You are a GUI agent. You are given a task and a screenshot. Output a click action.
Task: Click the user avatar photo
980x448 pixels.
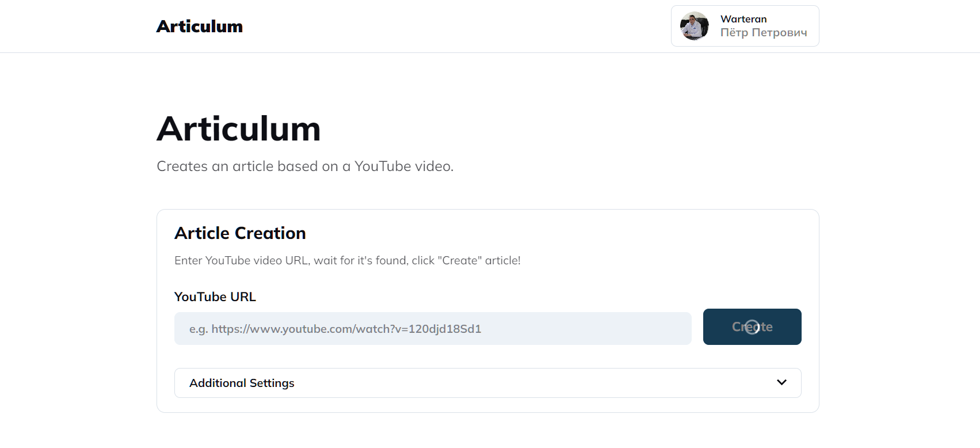point(694,26)
